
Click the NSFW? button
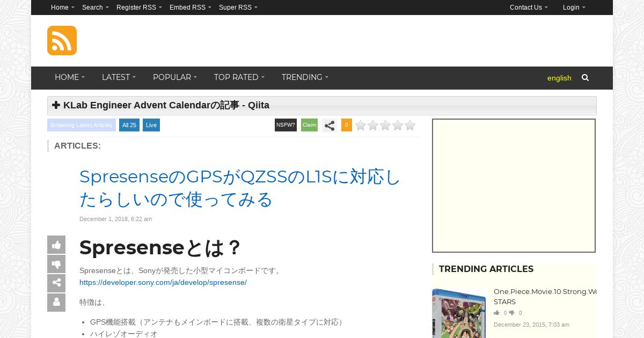286,125
